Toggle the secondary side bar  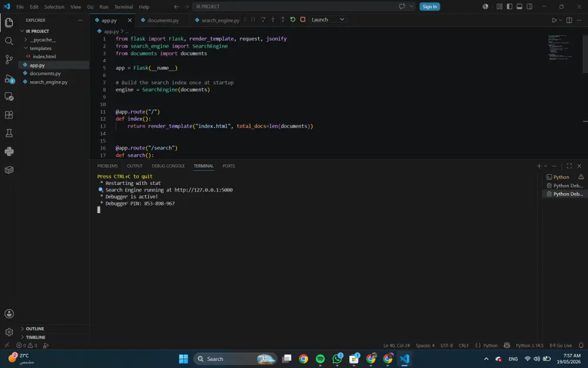[x=530, y=6]
